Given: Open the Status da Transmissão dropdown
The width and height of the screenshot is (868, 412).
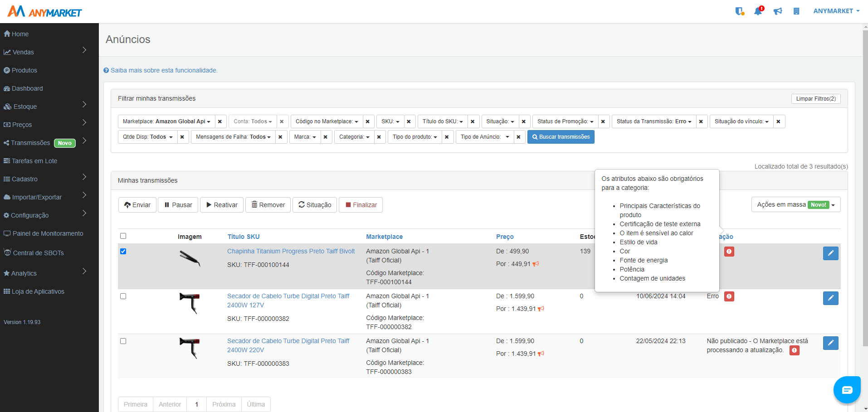Looking at the screenshot, I should (x=654, y=121).
